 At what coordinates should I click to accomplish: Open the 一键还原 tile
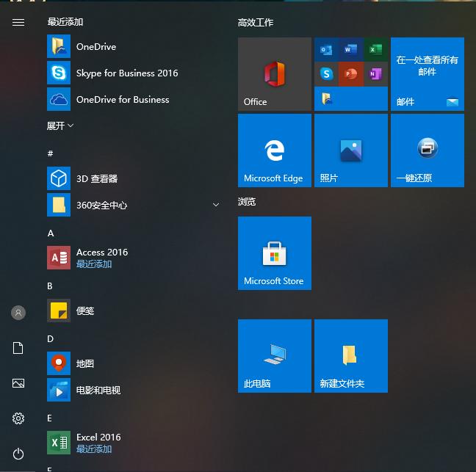428,150
